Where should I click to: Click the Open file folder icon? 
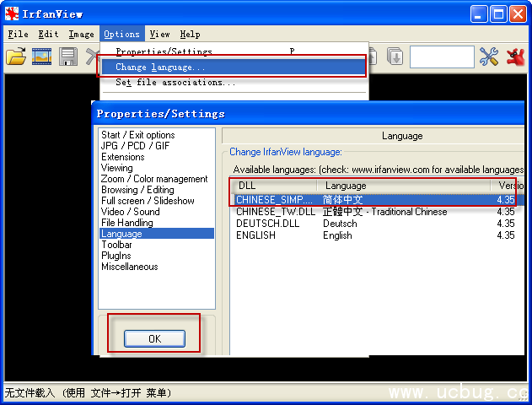tap(16, 56)
